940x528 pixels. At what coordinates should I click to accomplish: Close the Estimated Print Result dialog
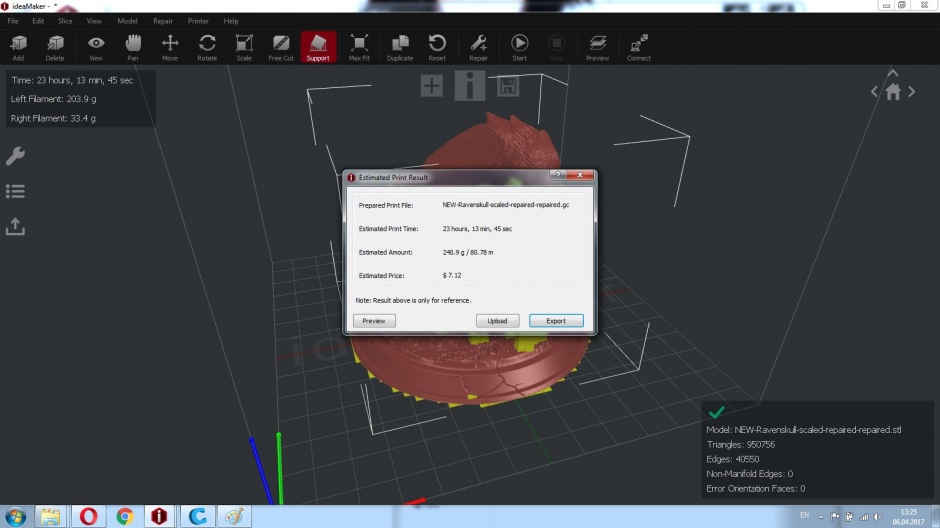pyautogui.click(x=580, y=175)
